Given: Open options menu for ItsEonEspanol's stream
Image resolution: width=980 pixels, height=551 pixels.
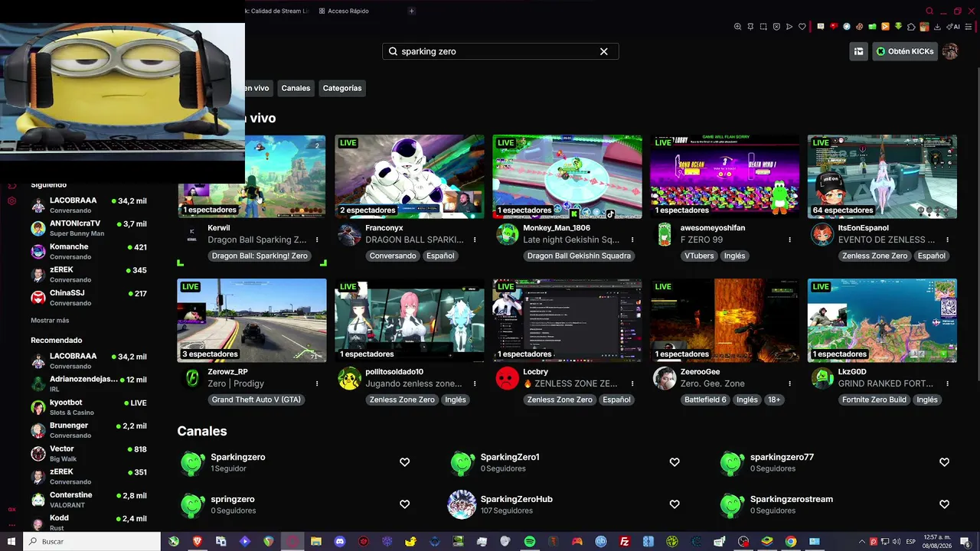Looking at the screenshot, I should point(948,240).
